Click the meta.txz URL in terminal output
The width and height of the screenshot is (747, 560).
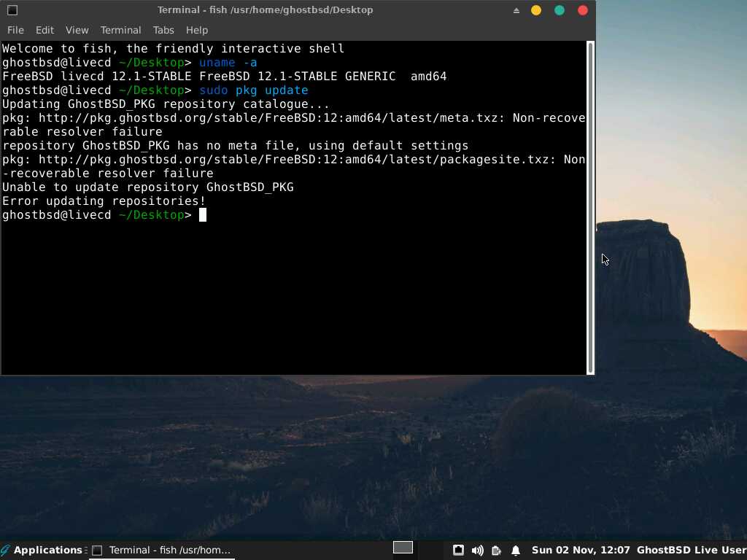click(x=268, y=117)
